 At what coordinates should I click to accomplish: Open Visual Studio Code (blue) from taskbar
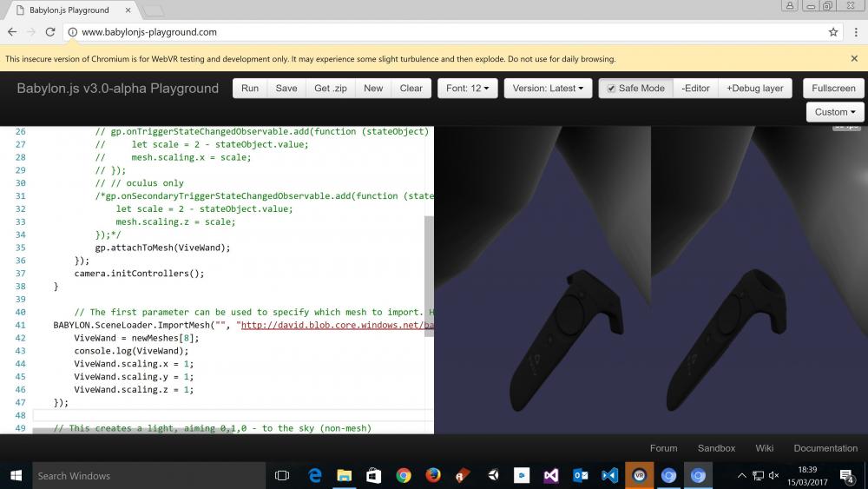[609, 476]
